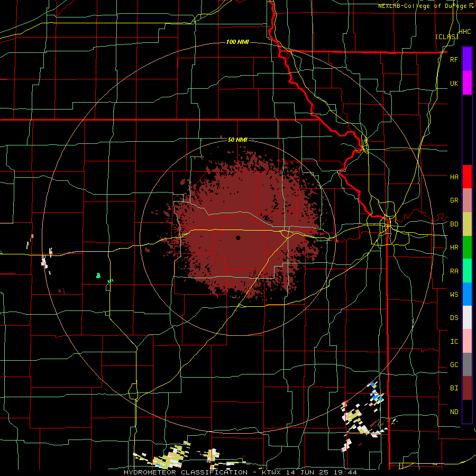
Task: Click the UK legend label
Action: point(454,83)
